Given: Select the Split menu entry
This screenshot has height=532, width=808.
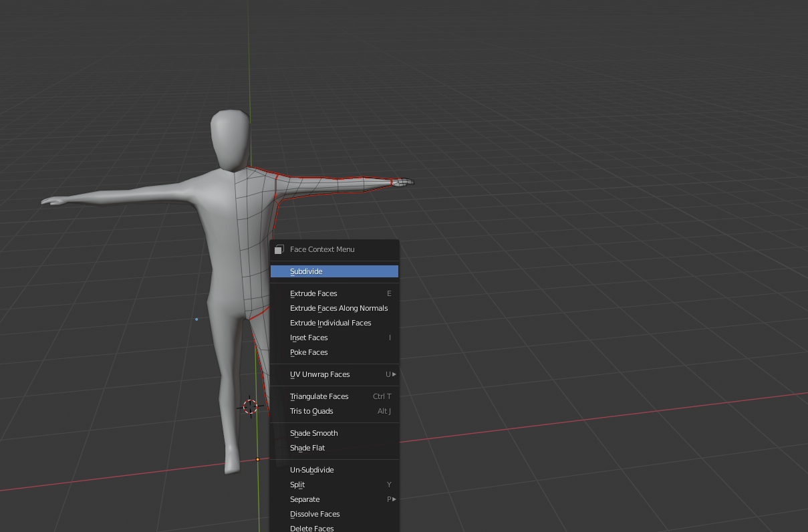Looking at the screenshot, I should click(x=334, y=485).
